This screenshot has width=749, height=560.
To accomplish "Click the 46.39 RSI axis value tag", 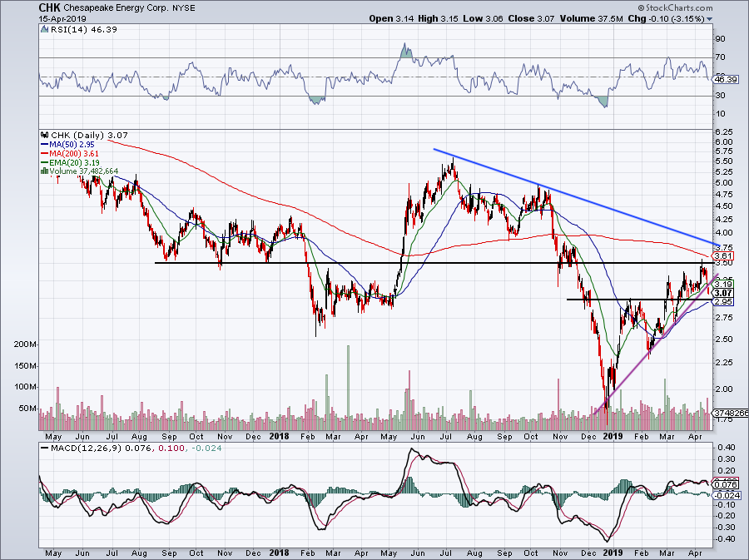I will tap(726, 80).
